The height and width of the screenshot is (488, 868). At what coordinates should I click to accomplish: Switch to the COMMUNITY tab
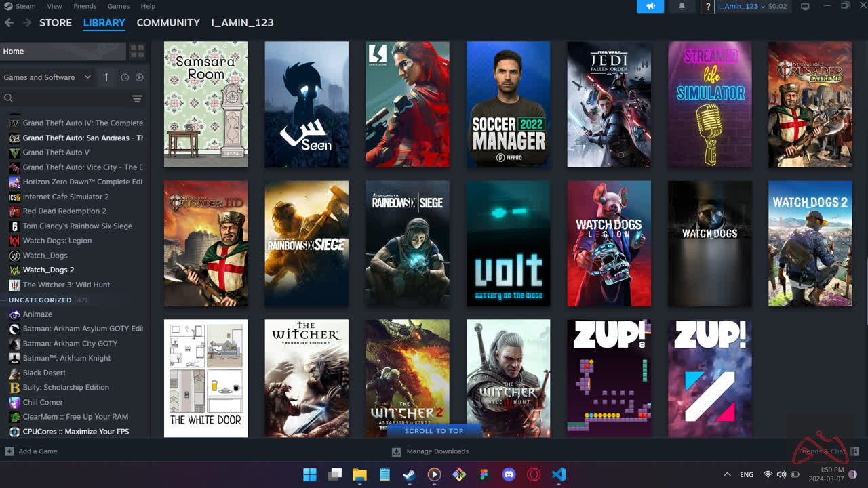click(x=167, y=22)
